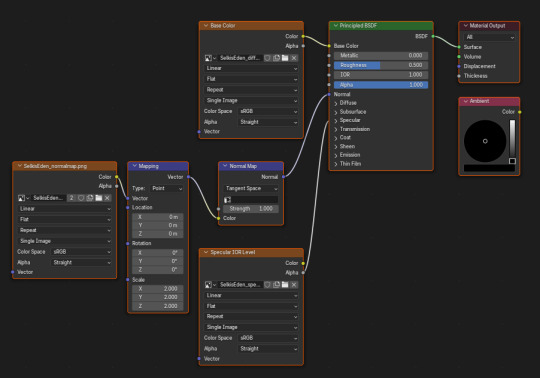The width and height of the screenshot is (540, 378).
Task: Unlink image with X in Specular IOR Level node
Action: pos(294,285)
